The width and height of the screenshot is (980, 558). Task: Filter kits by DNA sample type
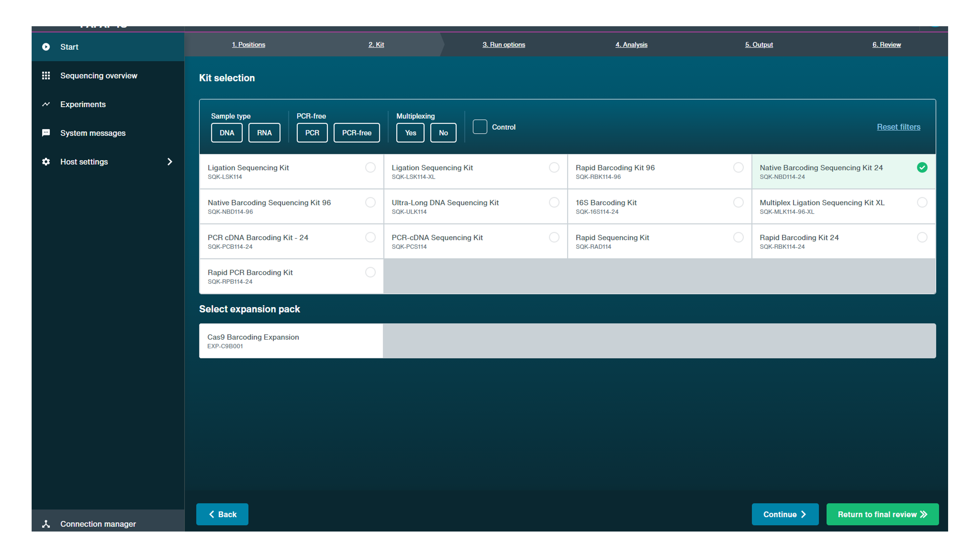click(227, 133)
